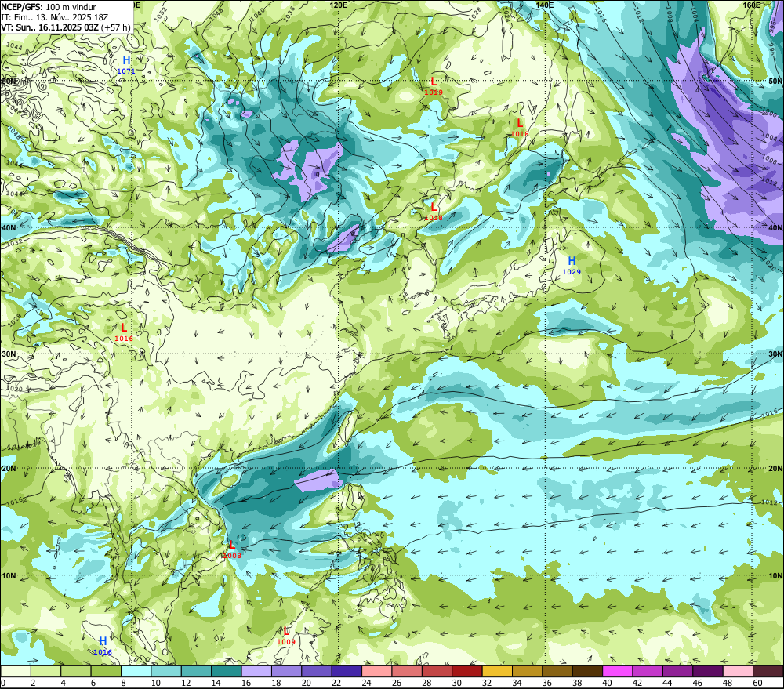Click the red L marker labeled 1019
Image resolution: width=784 pixels, height=689 pixels.
click(x=433, y=81)
